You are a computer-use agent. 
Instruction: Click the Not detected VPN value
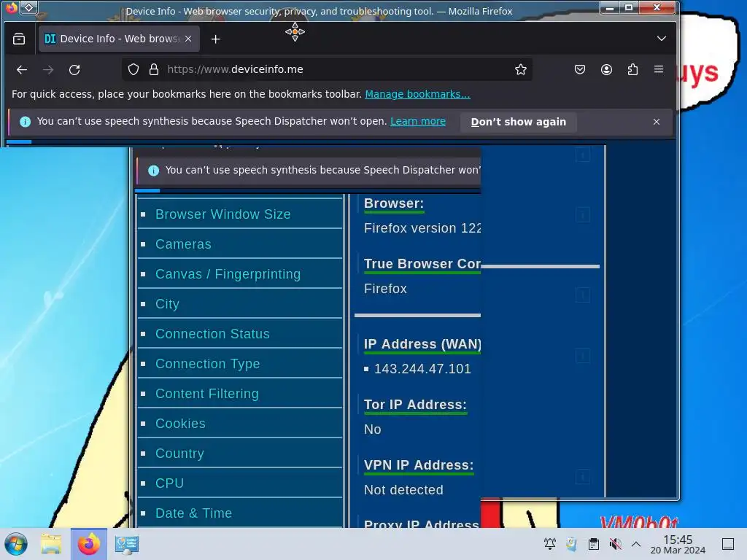point(403,490)
